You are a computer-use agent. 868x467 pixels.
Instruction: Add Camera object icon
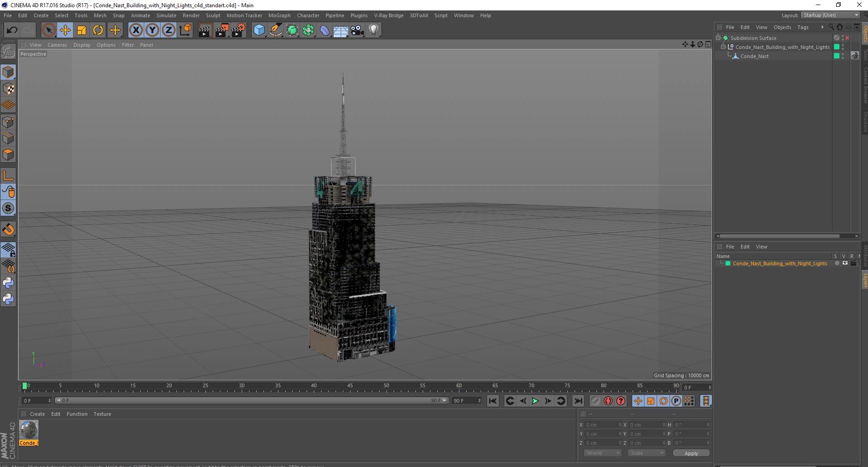[x=357, y=30]
